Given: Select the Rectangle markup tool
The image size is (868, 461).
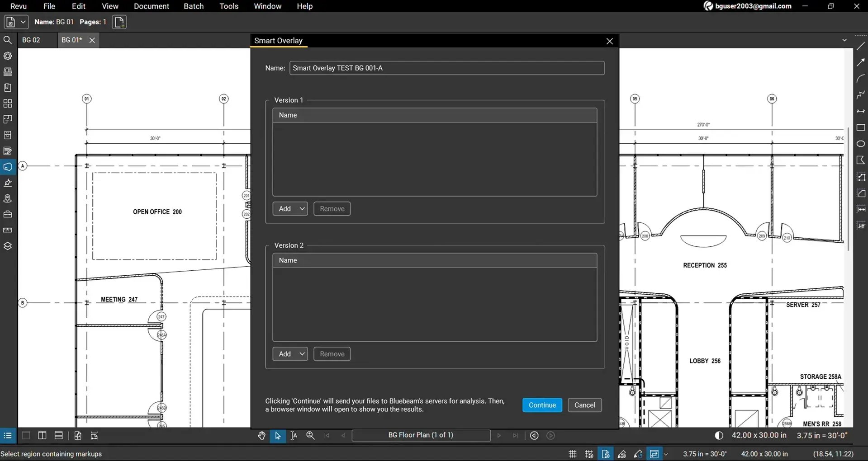Looking at the screenshot, I should [861, 127].
